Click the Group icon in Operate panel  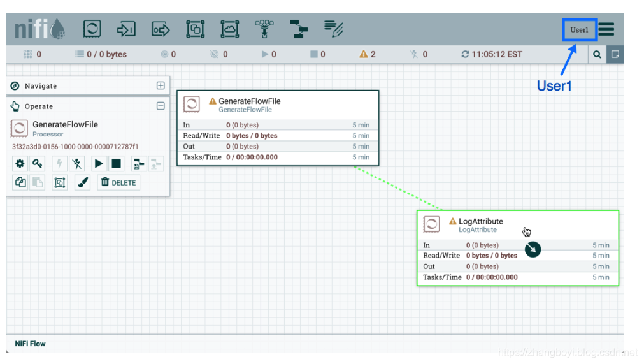[59, 182]
